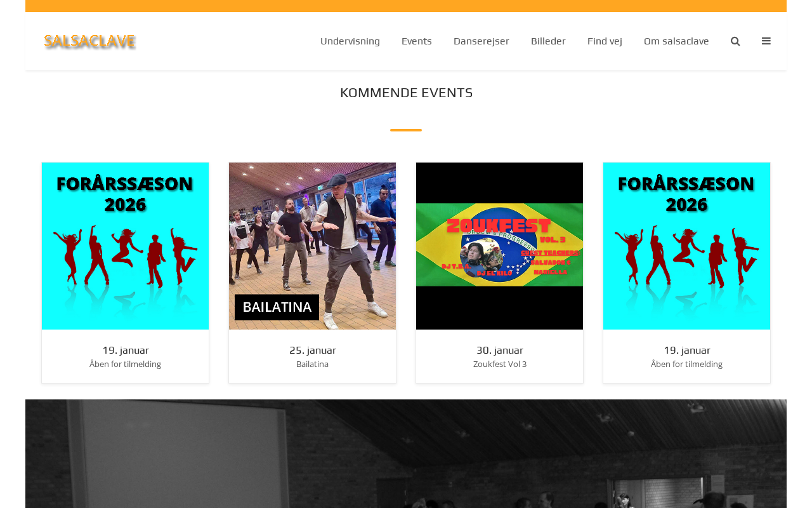Click first Åben for tilmelding link

[125, 364]
